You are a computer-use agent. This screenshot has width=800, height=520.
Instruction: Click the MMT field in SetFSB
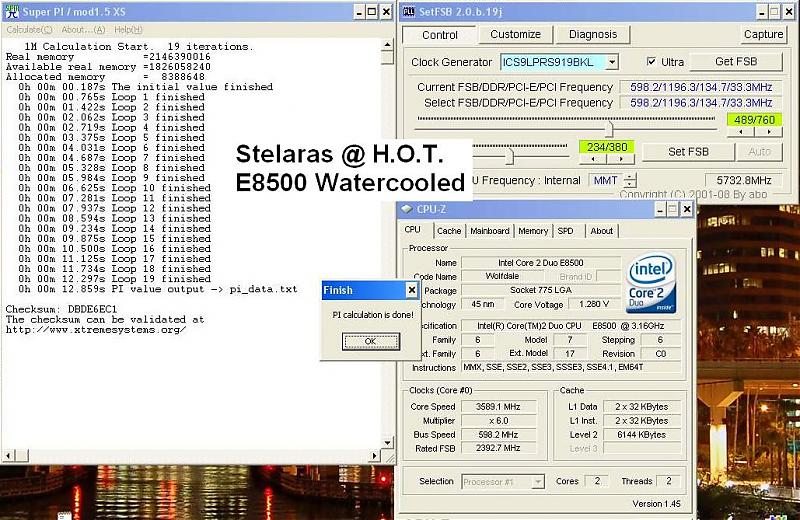606,180
